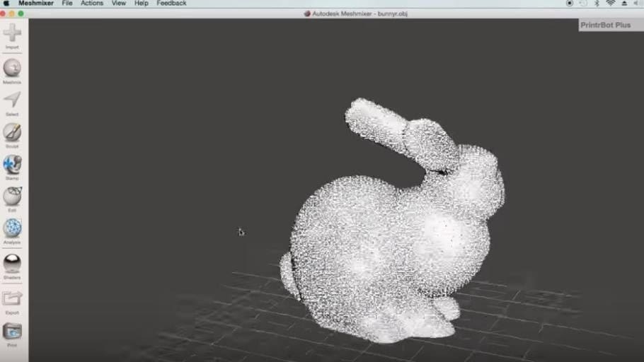Open the View menu
The height and width of the screenshot is (362, 644).
click(x=119, y=4)
